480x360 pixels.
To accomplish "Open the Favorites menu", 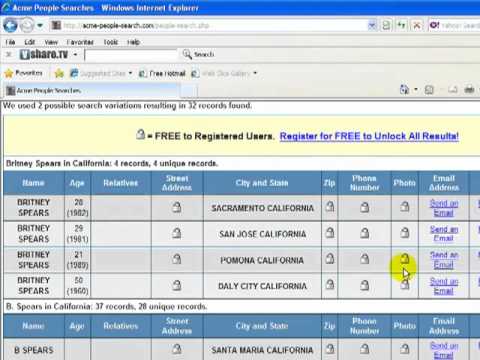I will [80, 42].
